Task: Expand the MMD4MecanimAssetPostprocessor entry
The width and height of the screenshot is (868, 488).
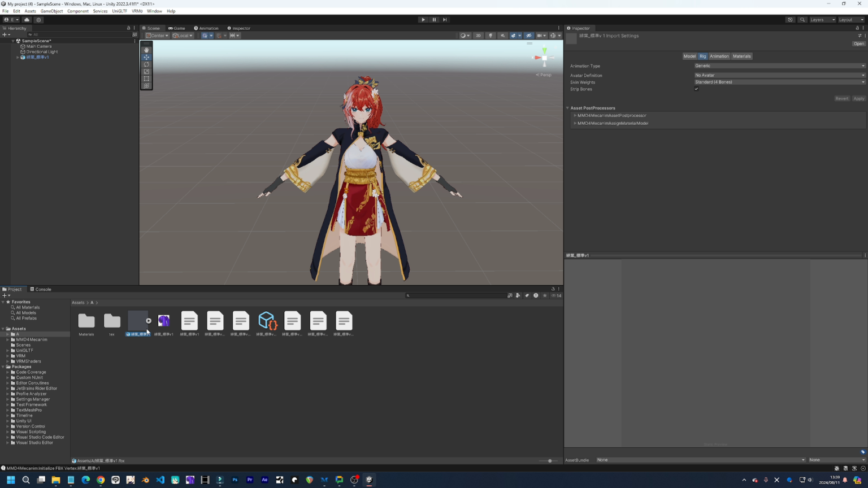Action: [575, 115]
